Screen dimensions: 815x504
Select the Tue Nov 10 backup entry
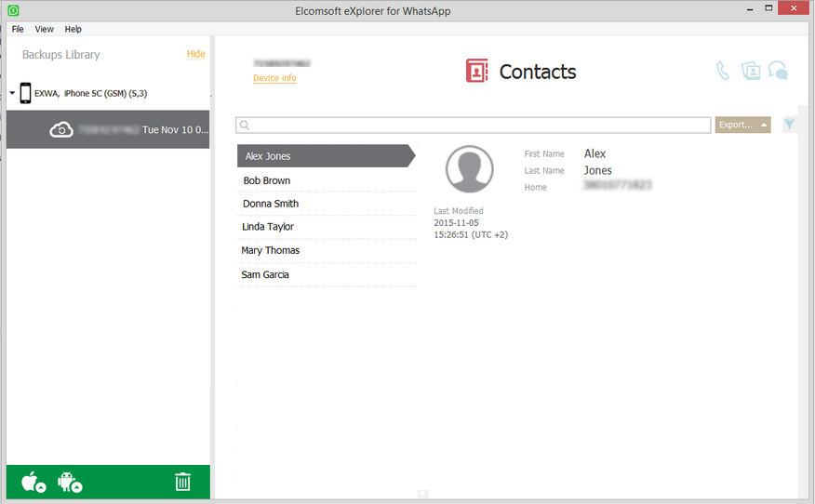click(x=108, y=129)
